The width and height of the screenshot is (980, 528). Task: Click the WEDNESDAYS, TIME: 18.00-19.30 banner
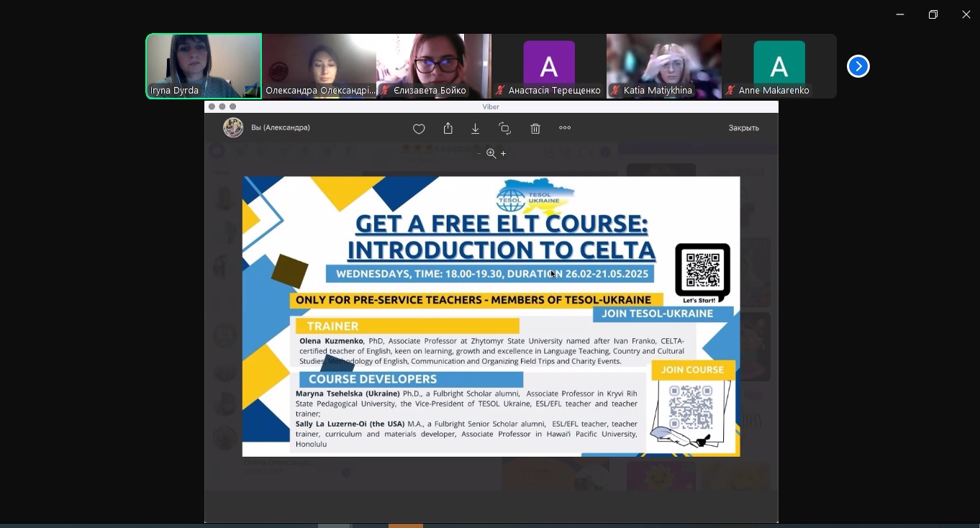pos(491,274)
